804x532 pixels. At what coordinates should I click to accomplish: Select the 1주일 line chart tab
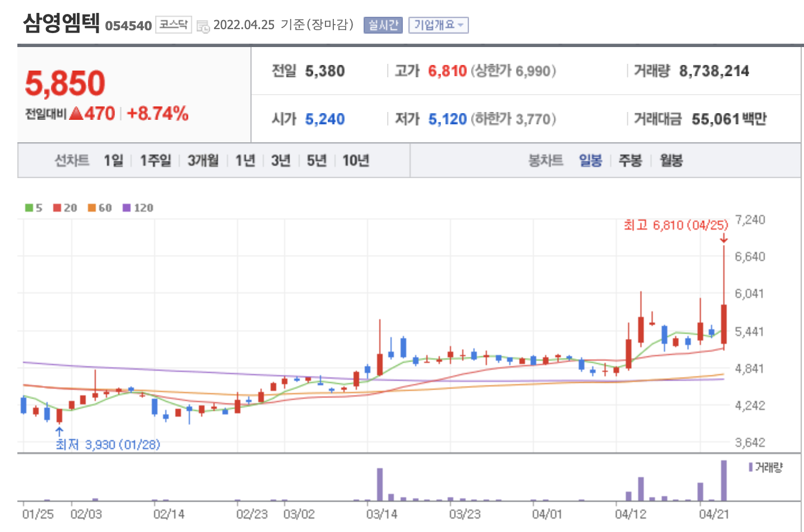pos(155,161)
